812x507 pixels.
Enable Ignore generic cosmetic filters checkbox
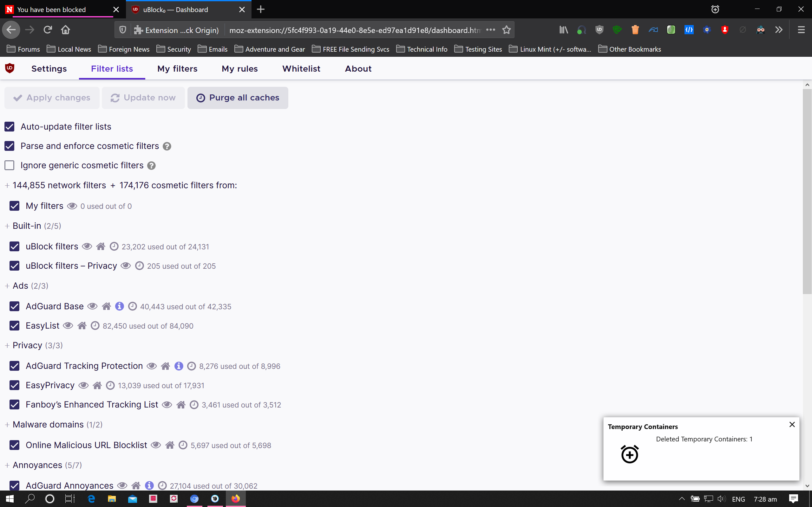10,165
